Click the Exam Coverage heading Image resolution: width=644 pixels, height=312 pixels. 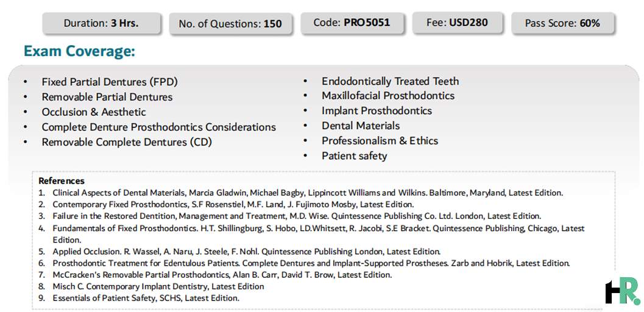(x=79, y=52)
